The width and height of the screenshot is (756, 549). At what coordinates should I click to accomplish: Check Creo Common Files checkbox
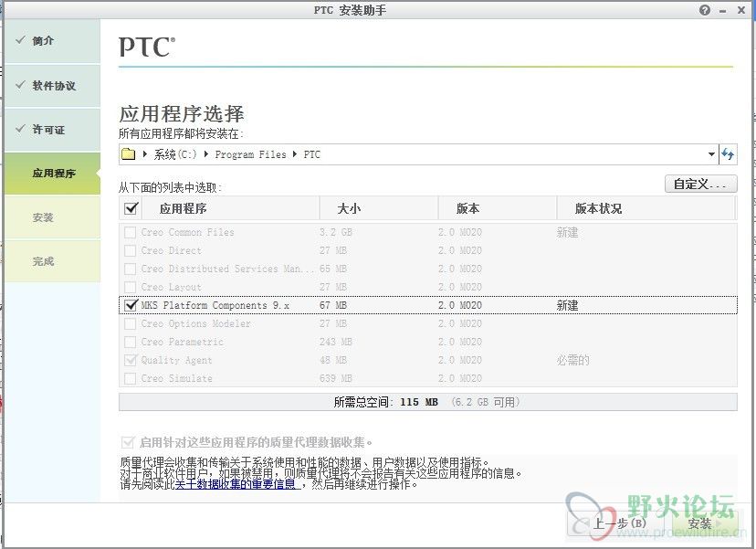(131, 232)
